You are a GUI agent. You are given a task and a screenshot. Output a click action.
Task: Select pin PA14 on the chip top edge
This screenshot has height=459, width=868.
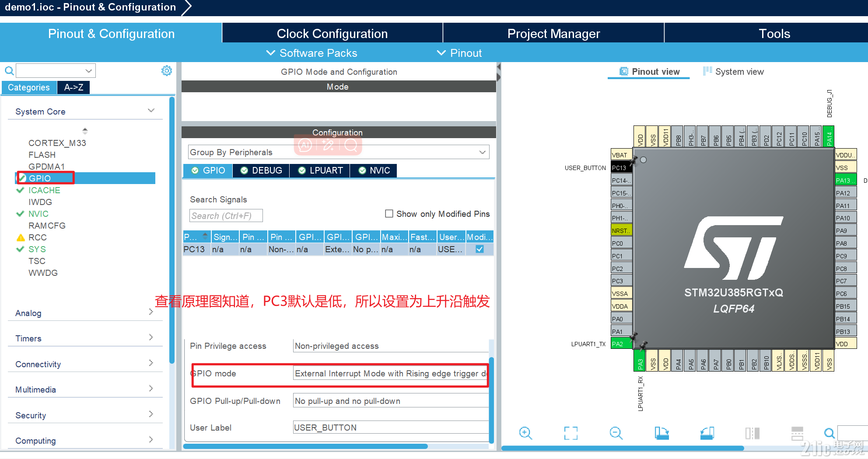point(828,136)
